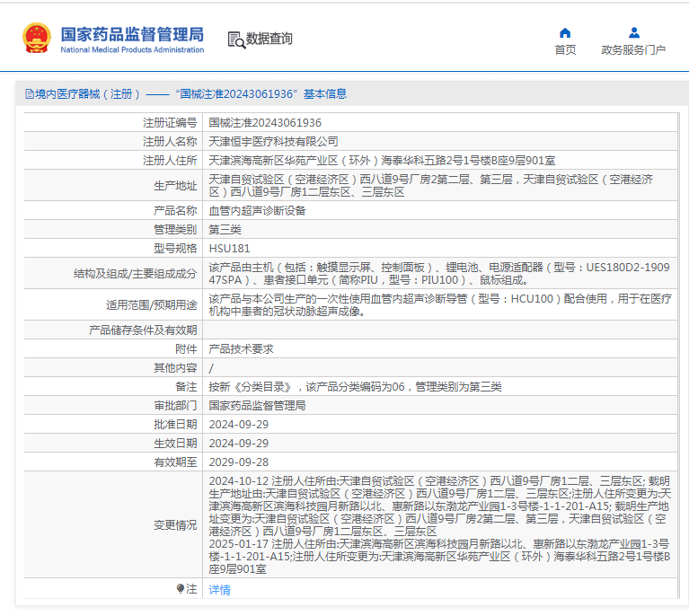The height and width of the screenshot is (616, 689).
Task: Open the 详情 link
Action: tap(219, 590)
